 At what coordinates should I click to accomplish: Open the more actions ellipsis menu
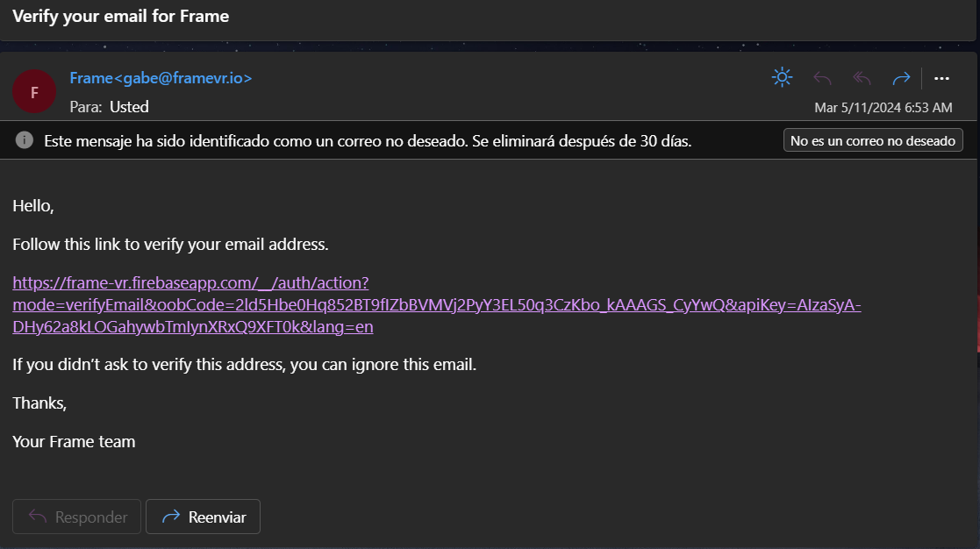tap(942, 78)
